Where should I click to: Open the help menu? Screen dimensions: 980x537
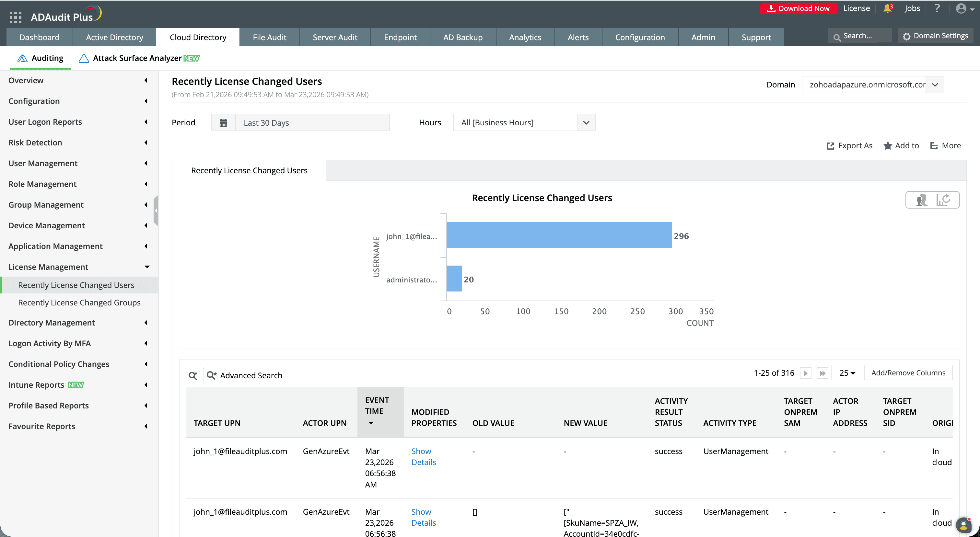click(x=937, y=8)
